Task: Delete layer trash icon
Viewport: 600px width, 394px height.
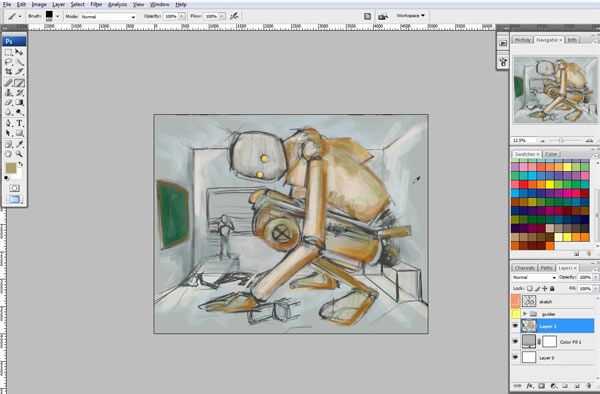Action: (x=589, y=386)
